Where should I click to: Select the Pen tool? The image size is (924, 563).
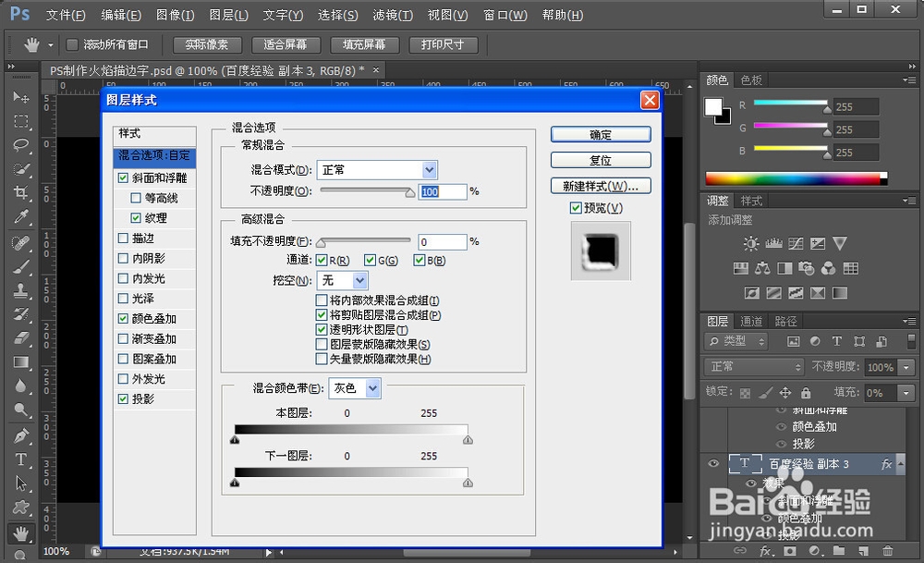tap(21, 435)
